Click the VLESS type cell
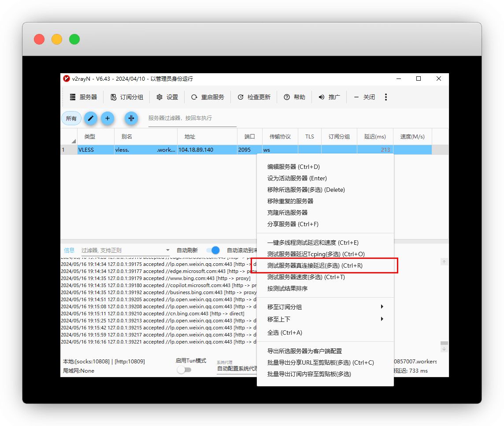This screenshot has width=504, height=426. click(x=96, y=149)
